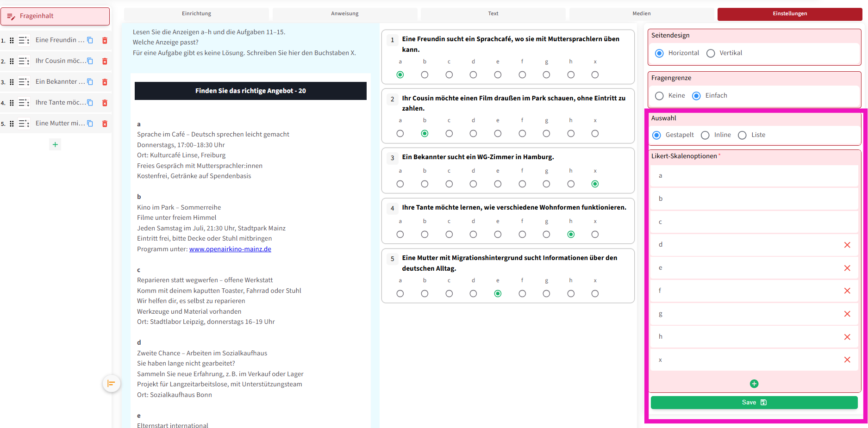Delete question 5 with trash icon
The image size is (868, 428).
[105, 124]
